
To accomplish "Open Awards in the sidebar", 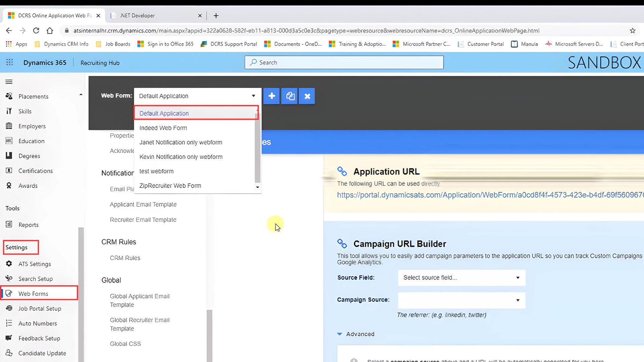I will tap(28, 186).
